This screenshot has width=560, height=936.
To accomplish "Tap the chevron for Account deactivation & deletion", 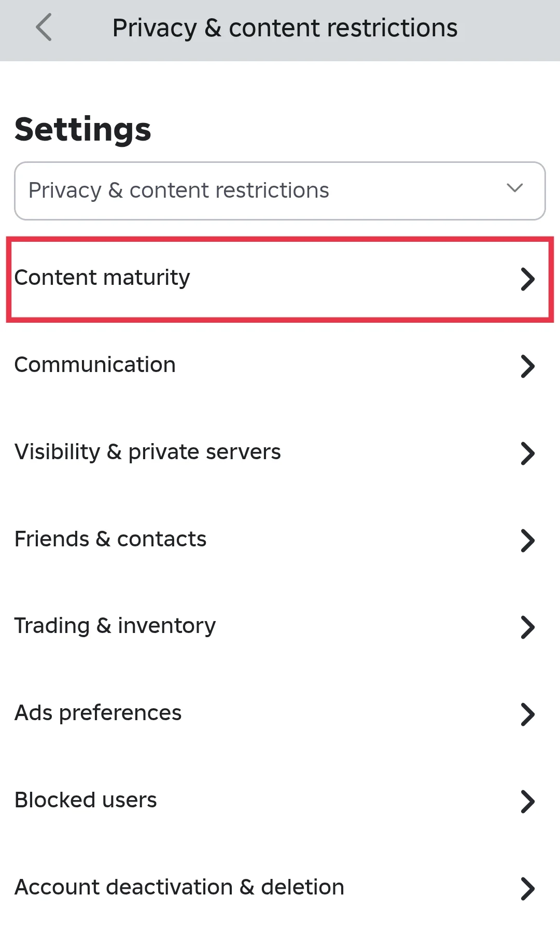I will (x=527, y=889).
